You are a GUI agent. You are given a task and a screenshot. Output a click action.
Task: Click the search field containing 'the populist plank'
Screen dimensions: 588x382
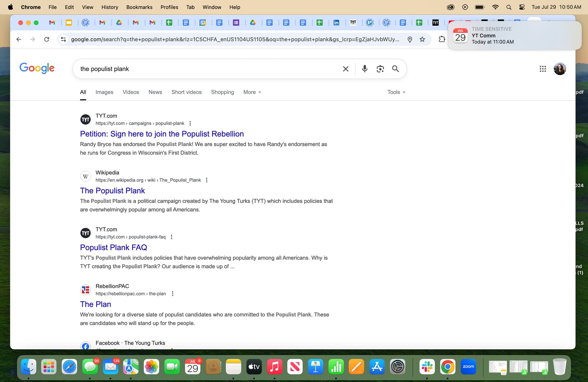[x=208, y=69]
